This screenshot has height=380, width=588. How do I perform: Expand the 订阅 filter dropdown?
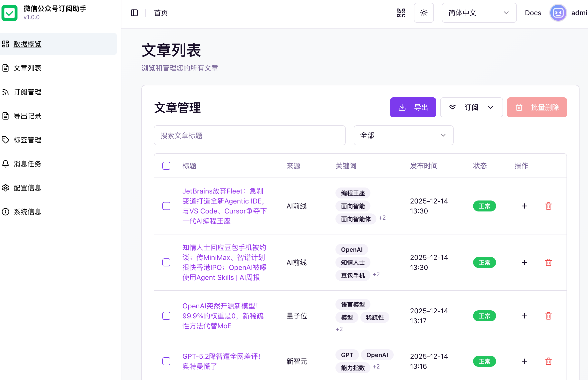(471, 107)
